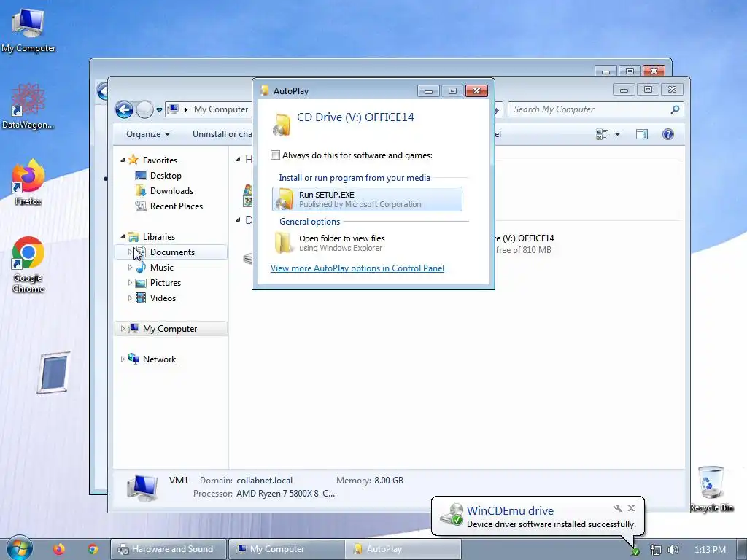Select Pictures library
The width and height of the screenshot is (747, 560).
coord(166,283)
